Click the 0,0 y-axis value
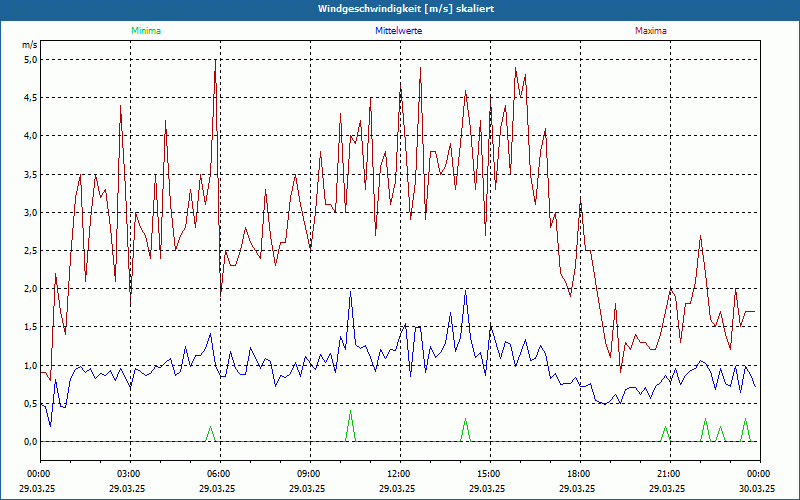The height and width of the screenshot is (500, 800). pos(30,442)
